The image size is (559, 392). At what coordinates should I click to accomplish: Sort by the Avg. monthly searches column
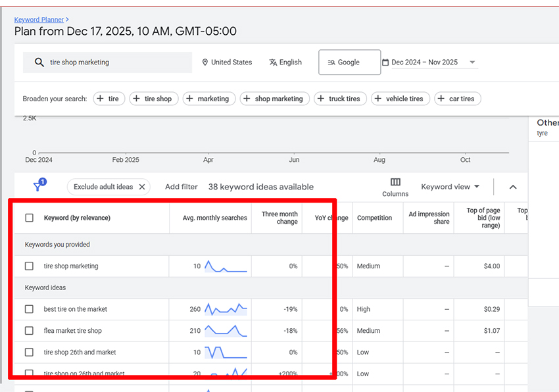(x=214, y=218)
